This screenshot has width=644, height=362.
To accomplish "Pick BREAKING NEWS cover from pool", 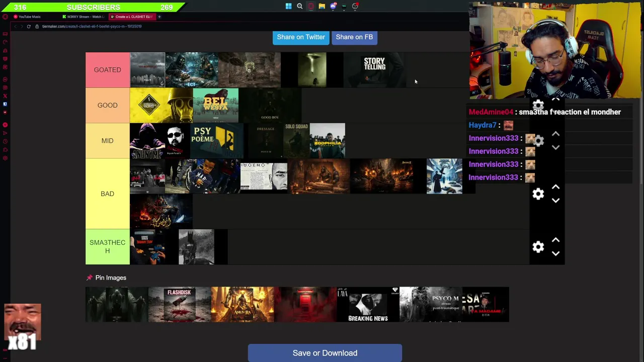I will (x=368, y=304).
